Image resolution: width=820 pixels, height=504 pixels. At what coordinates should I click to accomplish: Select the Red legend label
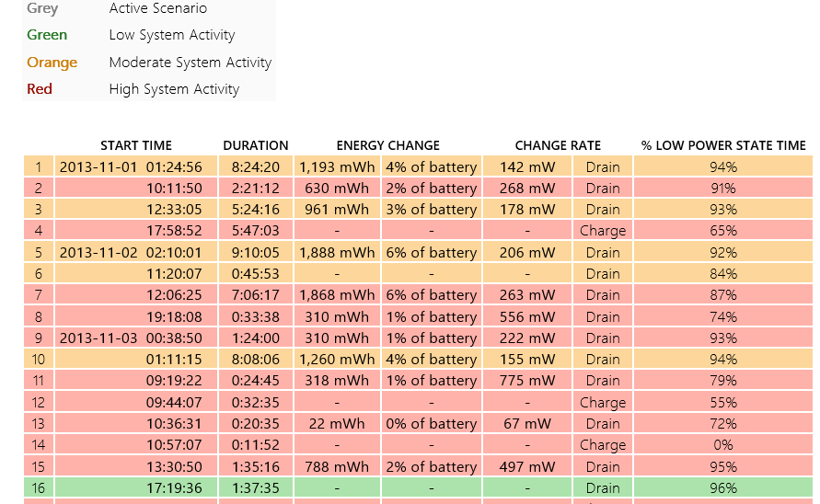[40, 89]
